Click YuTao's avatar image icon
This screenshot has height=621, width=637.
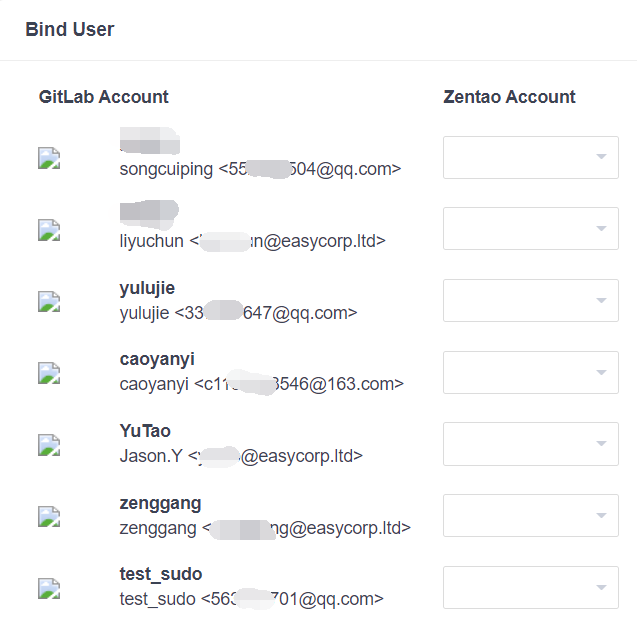(50, 445)
